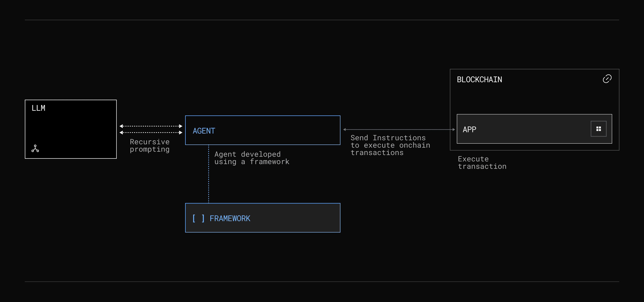Click the four-square grid icon in App box
This screenshot has height=302, width=644.
(599, 129)
